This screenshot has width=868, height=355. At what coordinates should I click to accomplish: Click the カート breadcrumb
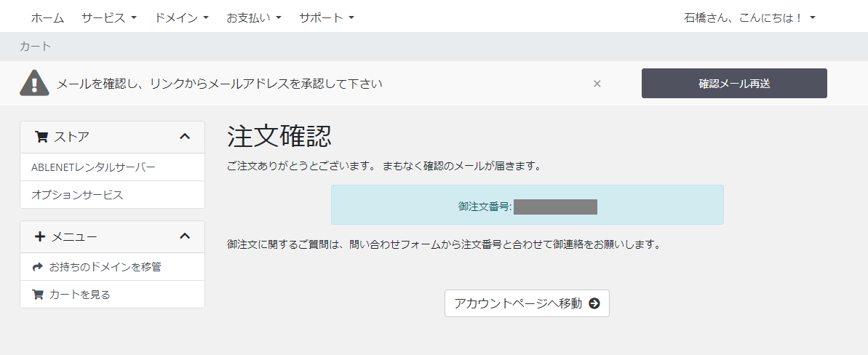pos(36,47)
